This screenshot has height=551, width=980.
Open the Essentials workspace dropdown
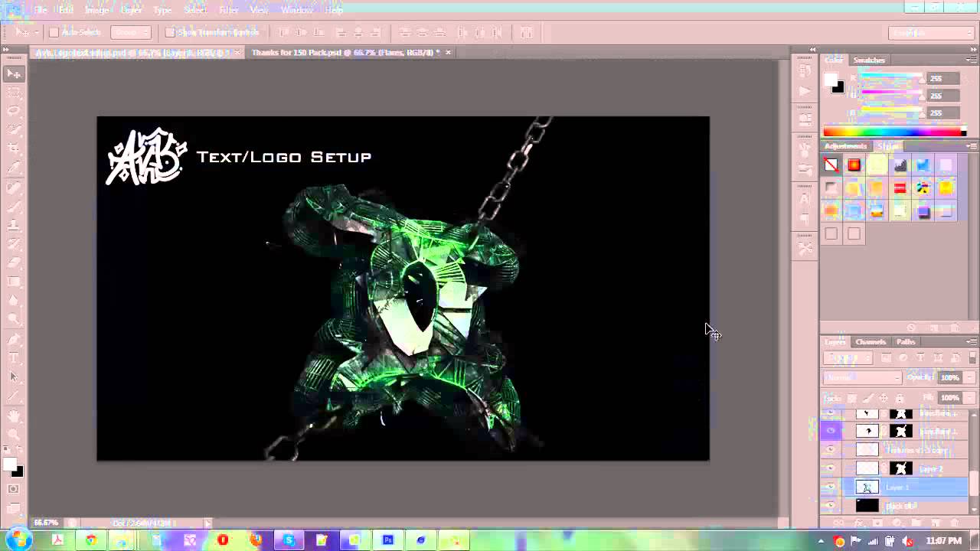(930, 33)
